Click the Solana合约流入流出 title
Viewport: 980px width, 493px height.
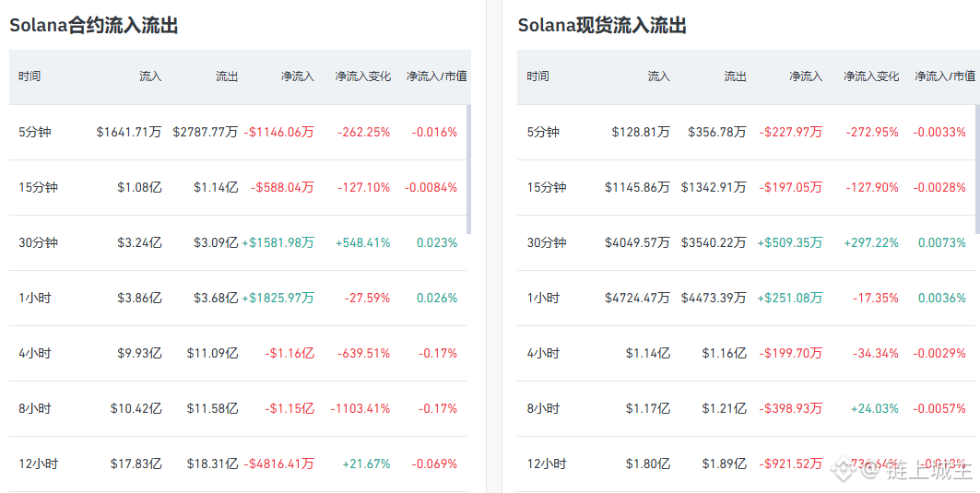(94, 26)
